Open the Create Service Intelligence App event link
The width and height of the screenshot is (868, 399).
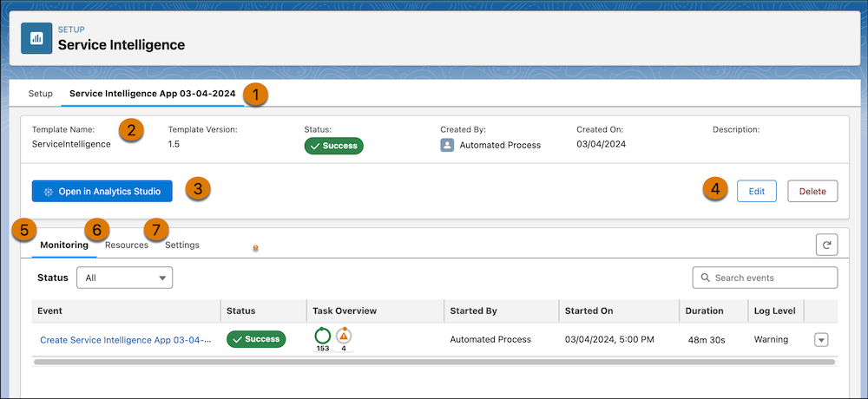coord(126,340)
